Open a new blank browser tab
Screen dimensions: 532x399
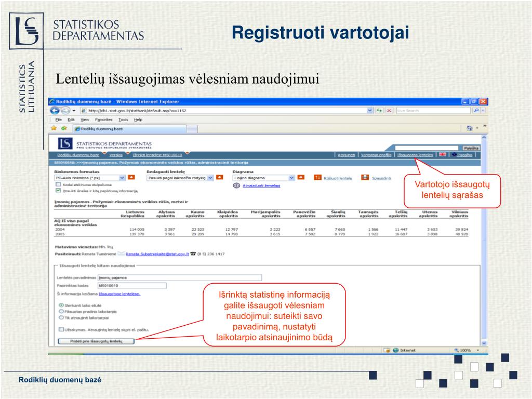(192, 129)
